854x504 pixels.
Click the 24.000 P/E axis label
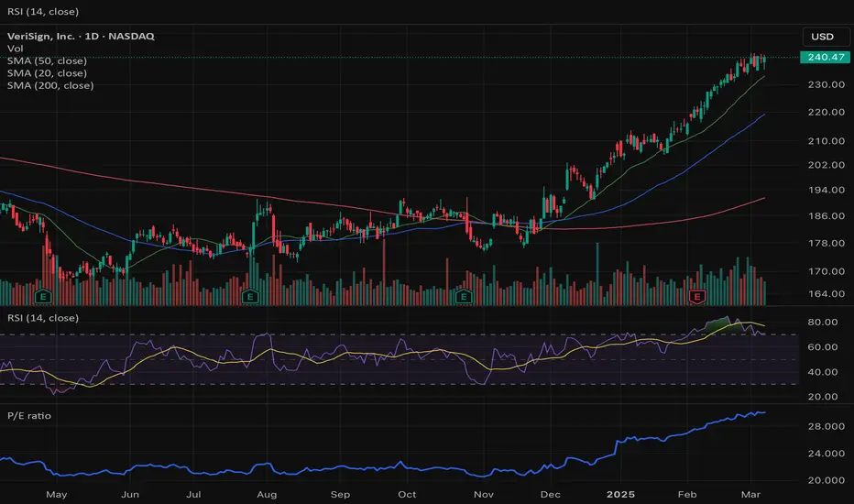pyautogui.click(x=827, y=454)
